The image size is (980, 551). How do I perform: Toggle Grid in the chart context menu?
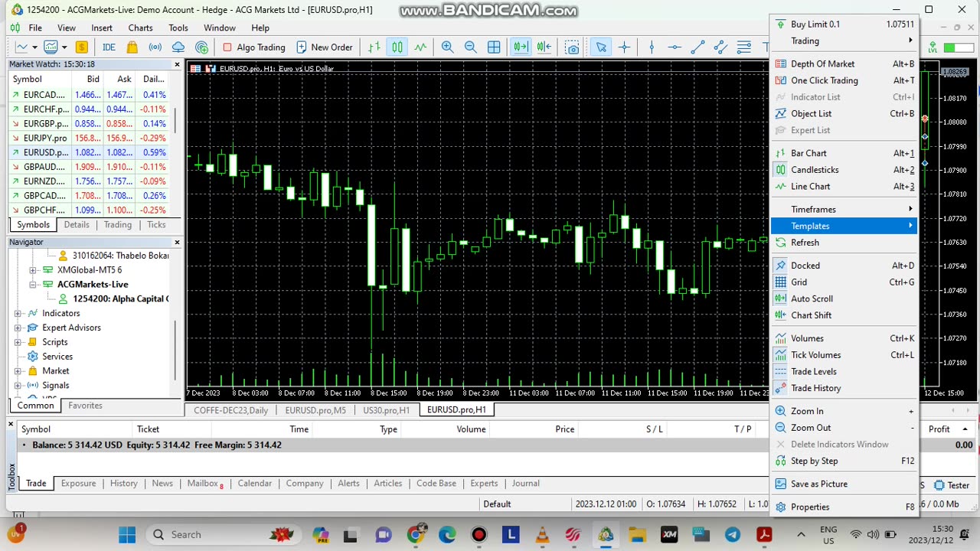tap(844, 282)
